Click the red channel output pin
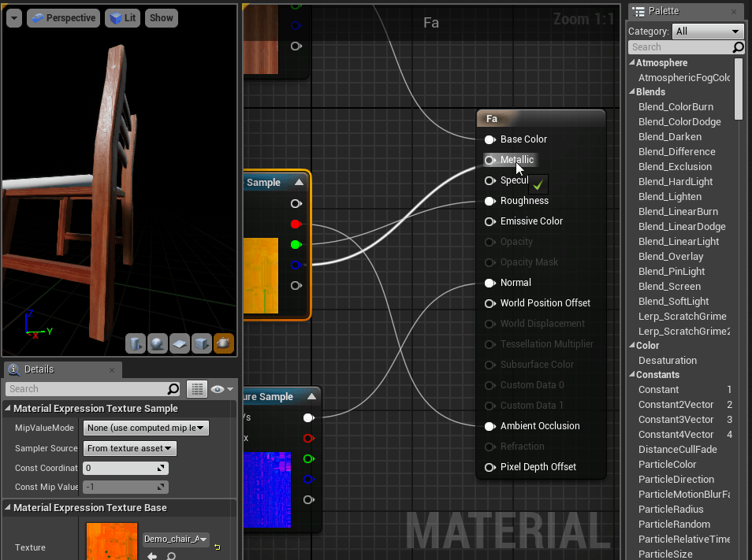Screen dimensions: 752x560 click(x=296, y=224)
